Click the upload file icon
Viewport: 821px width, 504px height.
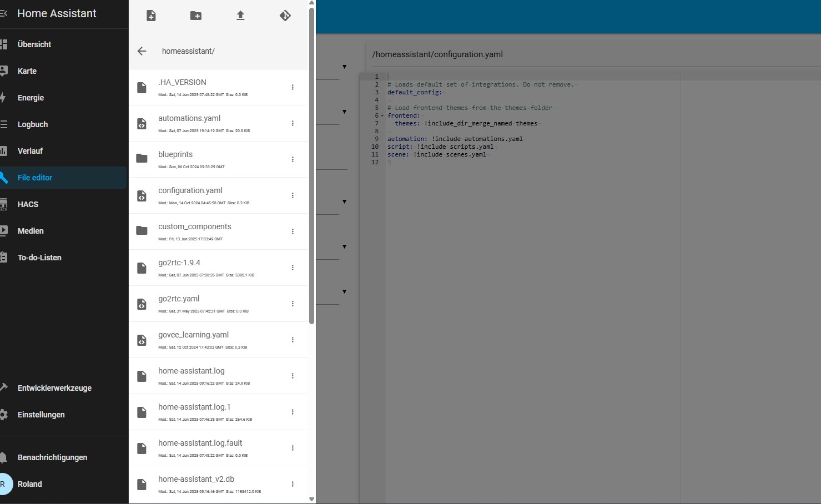click(240, 16)
